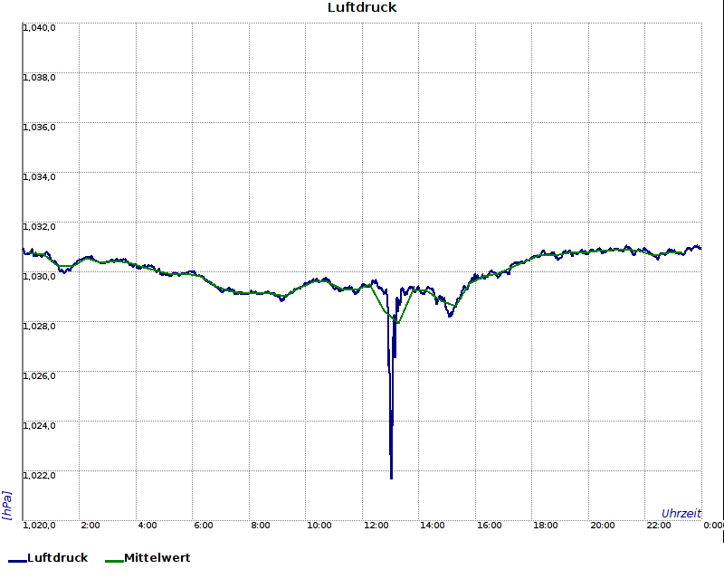The width and height of the screenshot is (724, 588).
Task: Click the 1,026,0 y-axis value
Action: coord(39,376)
